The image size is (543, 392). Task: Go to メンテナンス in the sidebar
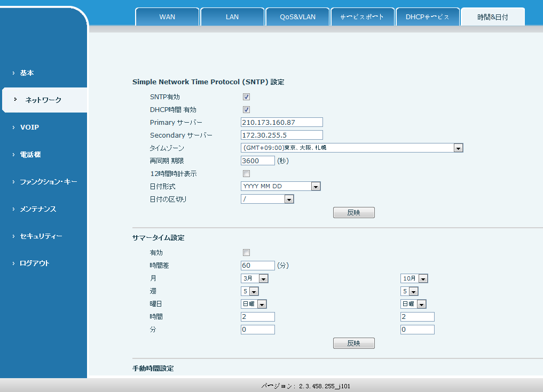click(38, 209)
